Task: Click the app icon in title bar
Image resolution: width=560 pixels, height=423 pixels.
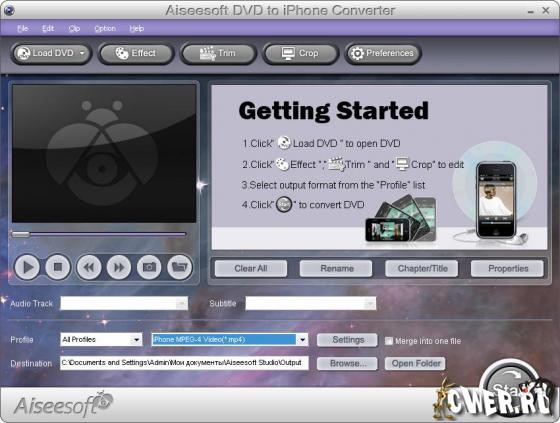Action: pos(9,10)
